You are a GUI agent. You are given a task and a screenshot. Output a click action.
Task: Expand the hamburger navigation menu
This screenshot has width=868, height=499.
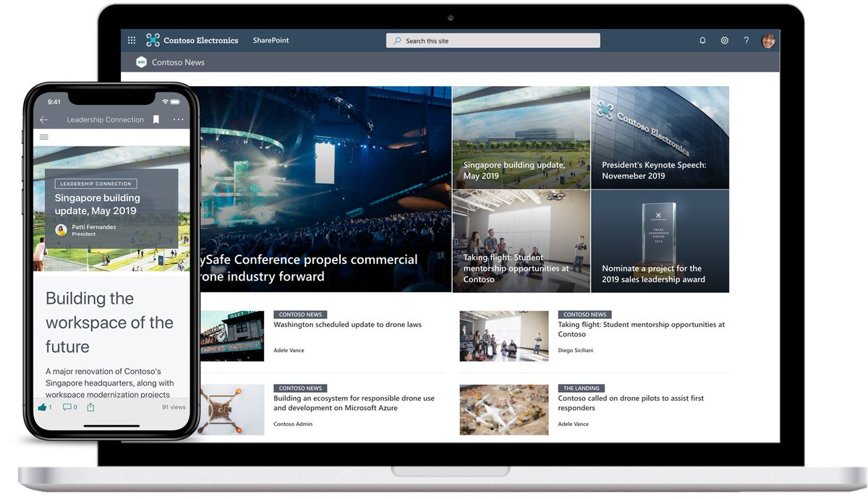coord(43,137)
